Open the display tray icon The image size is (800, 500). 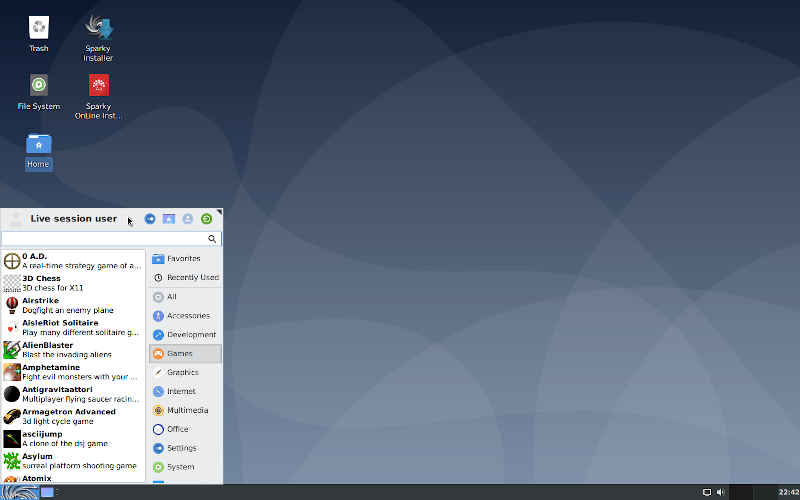pyautogui.click(x=707, y=492)
